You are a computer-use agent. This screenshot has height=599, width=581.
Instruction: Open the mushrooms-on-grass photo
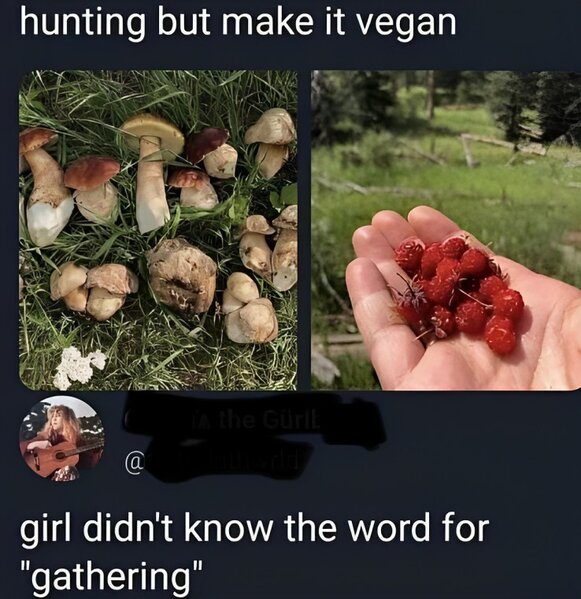coord(158,230)
